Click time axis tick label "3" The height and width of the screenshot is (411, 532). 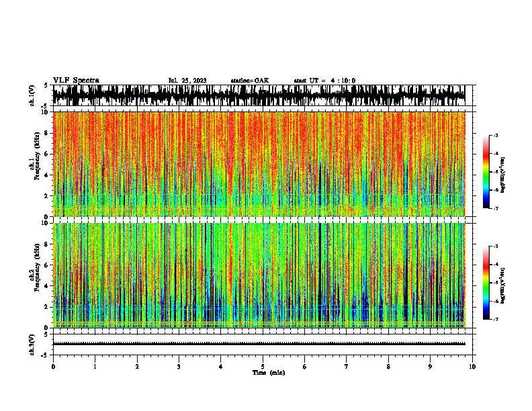(x=179, y=367)
